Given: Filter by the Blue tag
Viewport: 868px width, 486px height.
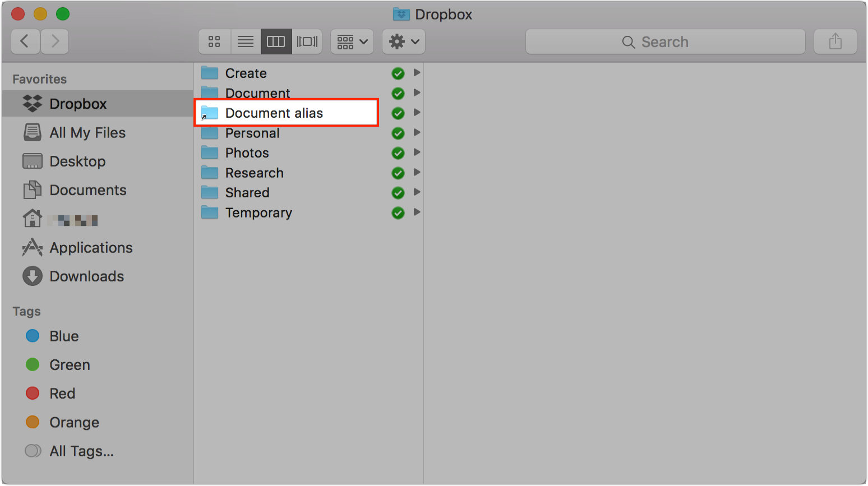Looking at the screenshot, I should 64,336.
